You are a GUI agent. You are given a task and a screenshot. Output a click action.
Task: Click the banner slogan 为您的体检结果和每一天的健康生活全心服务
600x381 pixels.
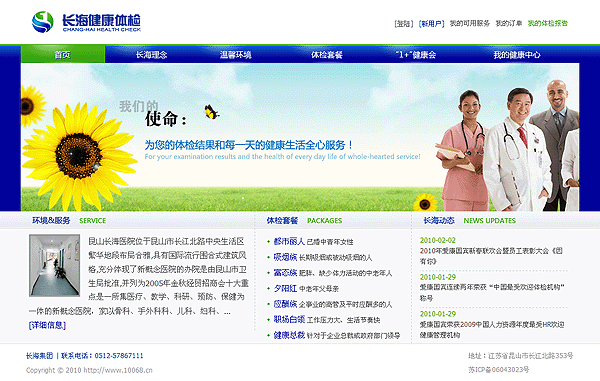point(249,145)
